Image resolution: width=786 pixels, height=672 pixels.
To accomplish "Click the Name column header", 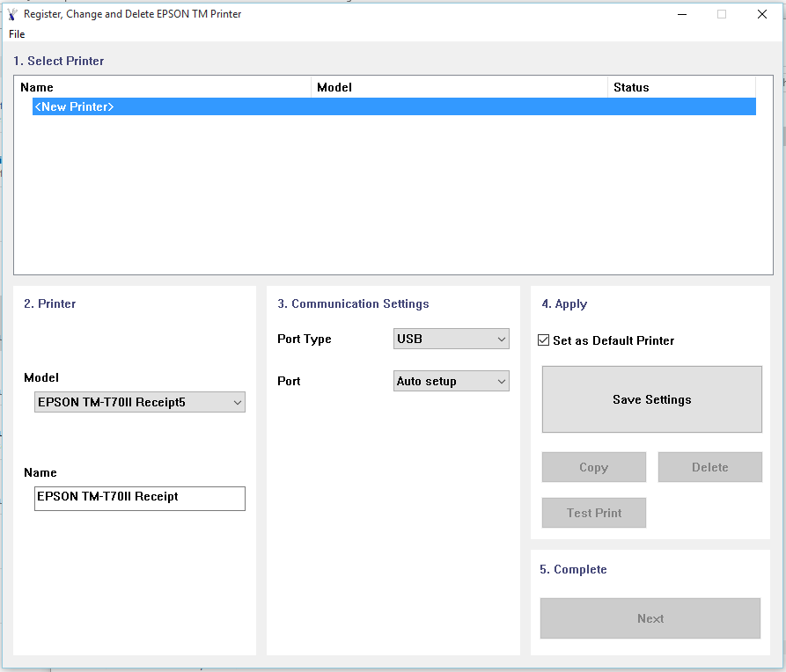I will [x=163, y=87].
